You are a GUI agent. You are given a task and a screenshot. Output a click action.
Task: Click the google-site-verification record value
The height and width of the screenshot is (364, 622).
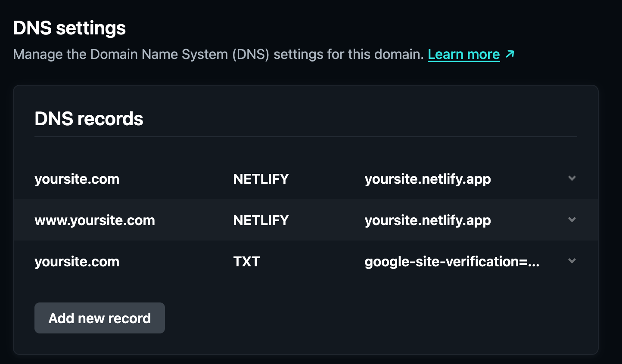pos(451,262)
